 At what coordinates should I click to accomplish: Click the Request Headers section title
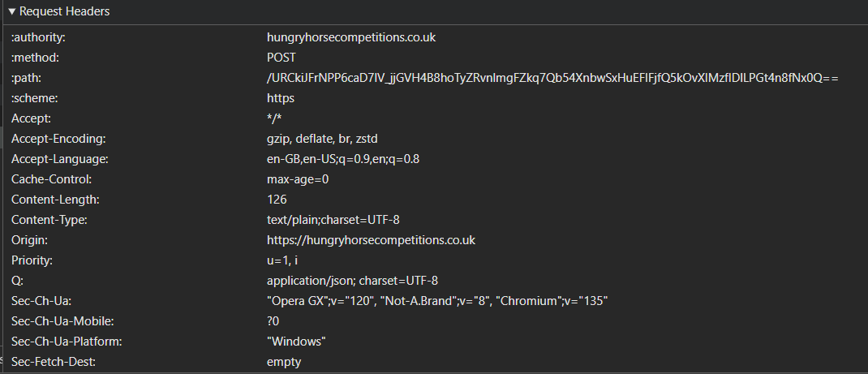point(64,12)
